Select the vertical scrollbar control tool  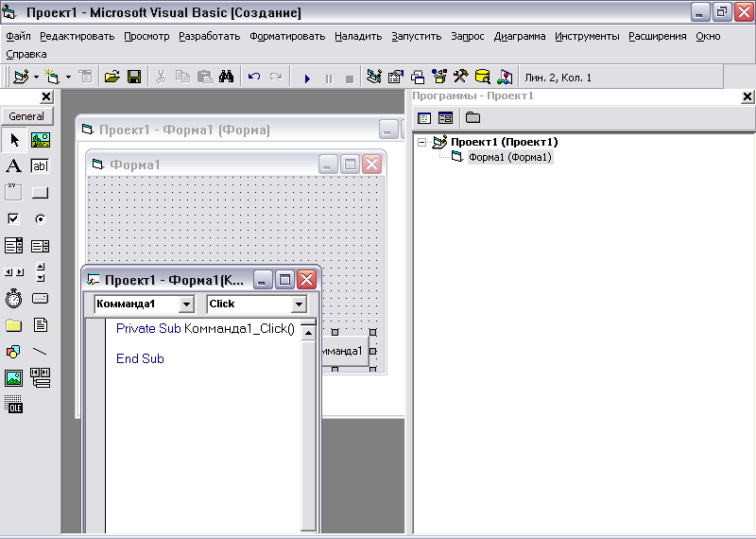coord(41,272)
